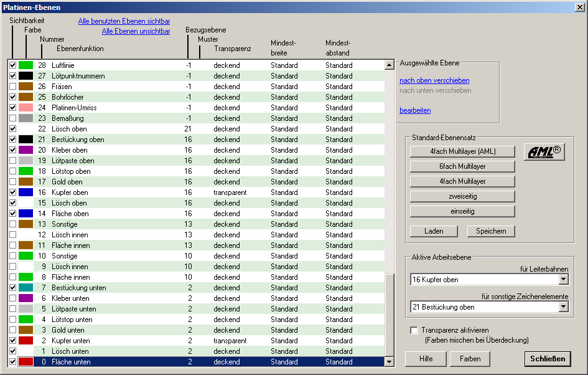Open the für sonstige Zeichenelemente dropdown

click(x=563, y=306)
